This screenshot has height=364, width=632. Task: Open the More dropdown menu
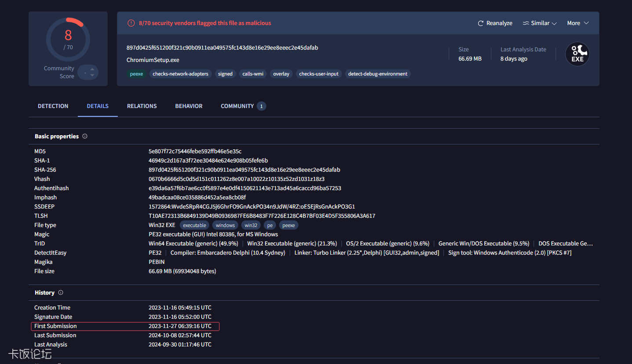[578, 23]
